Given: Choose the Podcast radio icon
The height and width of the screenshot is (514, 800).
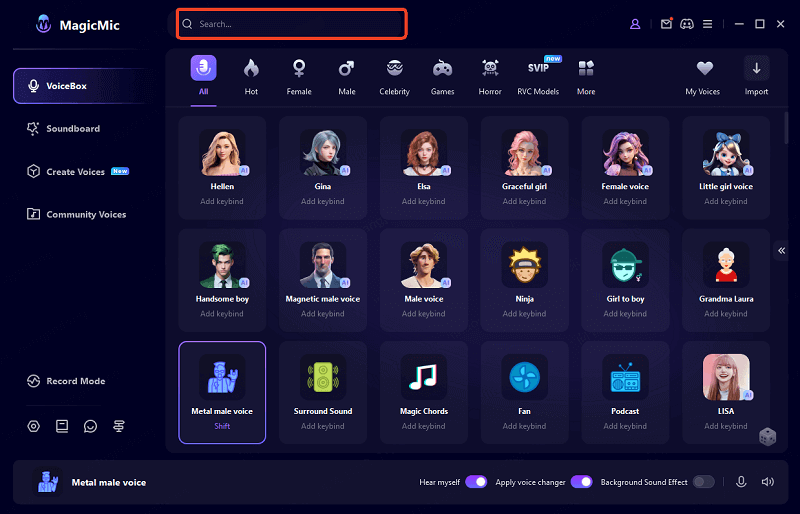Looking at the screenshot, I should pos(625,377).
